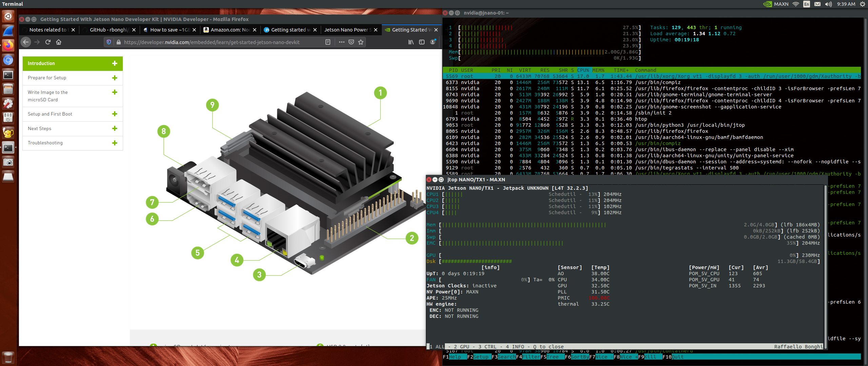Open the sound mixer dock icon
Viewport: 868px width, 366px height.
[8, 118]
